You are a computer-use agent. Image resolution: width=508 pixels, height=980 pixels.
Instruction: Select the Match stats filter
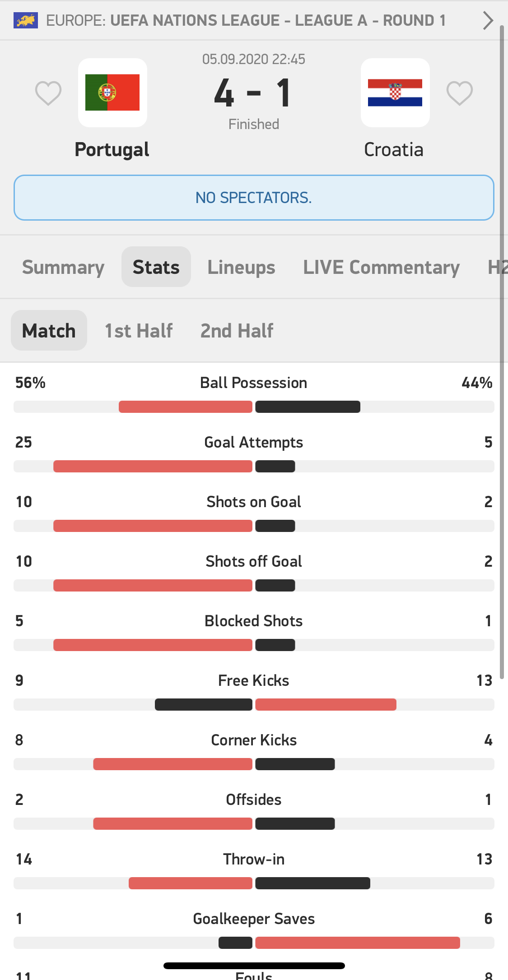(49, 331)
